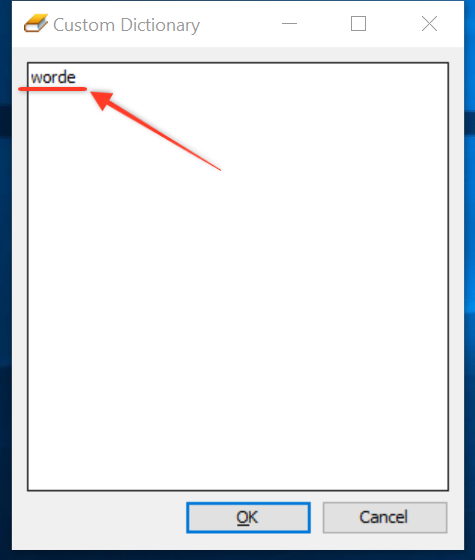Click the square maximize icon
Viewport: 475px width, 560px height.
358,24
